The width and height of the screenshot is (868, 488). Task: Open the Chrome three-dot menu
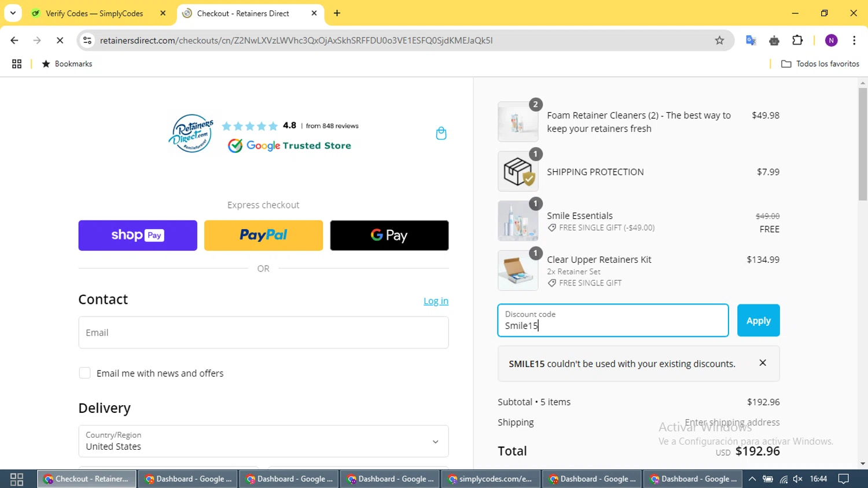[854, 41]
